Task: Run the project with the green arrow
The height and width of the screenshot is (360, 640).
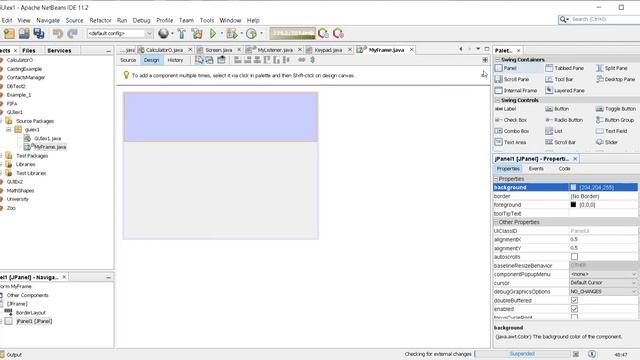Action: click(x=213, y=33)
